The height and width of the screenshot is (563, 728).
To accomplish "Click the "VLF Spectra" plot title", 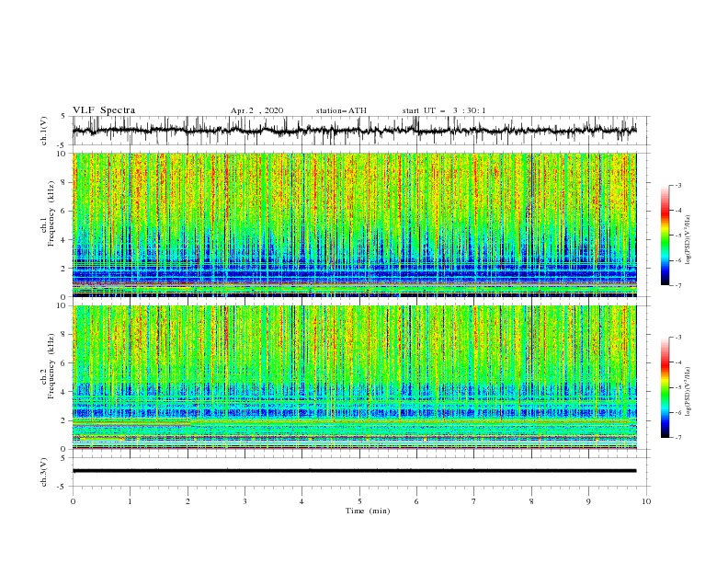I will 104,110.
